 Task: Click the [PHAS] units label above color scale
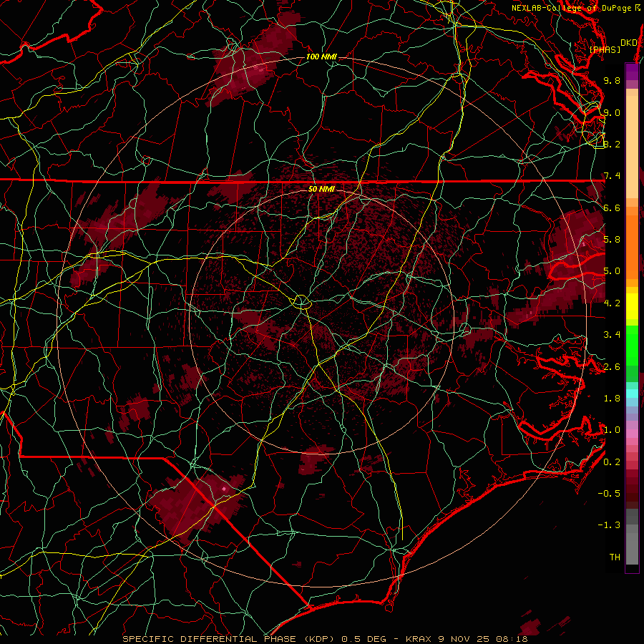(605, 49)
